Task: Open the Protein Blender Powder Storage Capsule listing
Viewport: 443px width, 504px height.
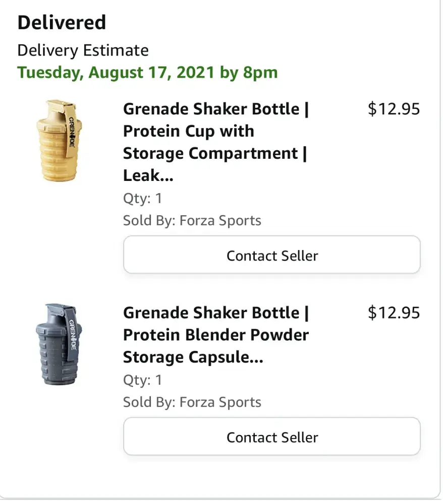Action: (216, 335)
